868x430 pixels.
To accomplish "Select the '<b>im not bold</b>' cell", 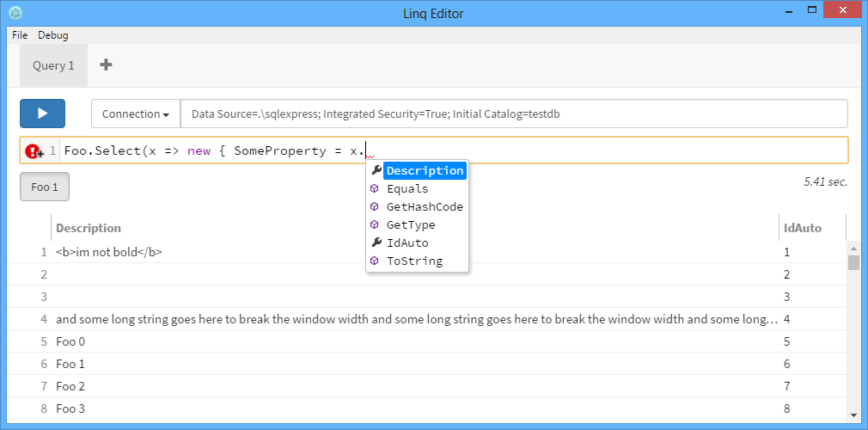I will coord(414,252).
